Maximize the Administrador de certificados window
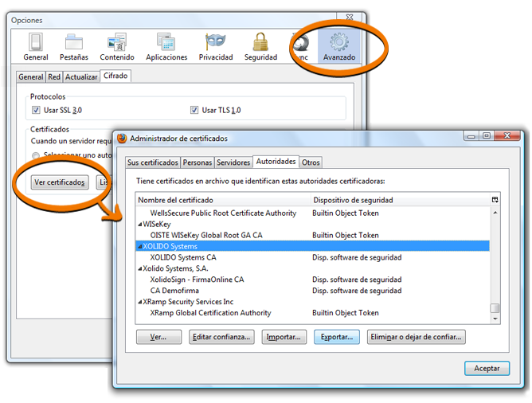The height and width of the screenshot is (403, 532). pos(487,135)
